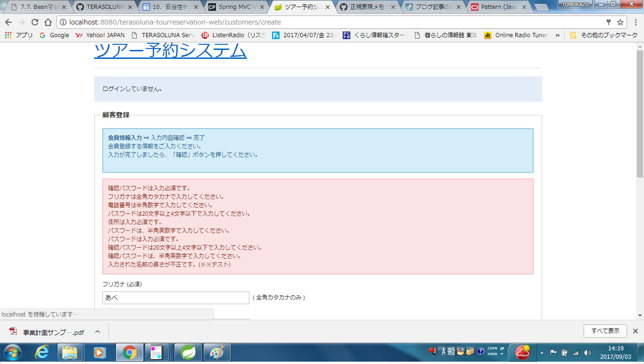Open the くらし情報箱スター bookmark
Viewport: 644px width, 364px height.
(x=375, y=35)
